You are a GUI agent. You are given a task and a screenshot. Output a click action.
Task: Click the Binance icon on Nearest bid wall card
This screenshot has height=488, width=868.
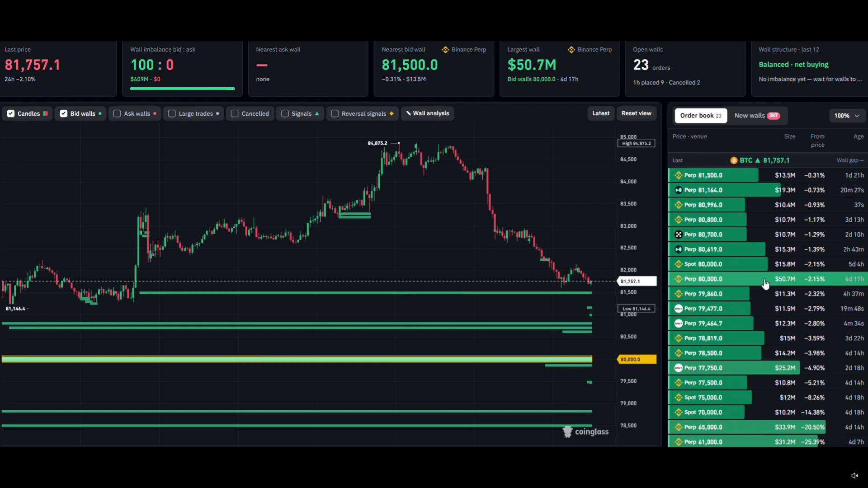[x=445, y=50]
